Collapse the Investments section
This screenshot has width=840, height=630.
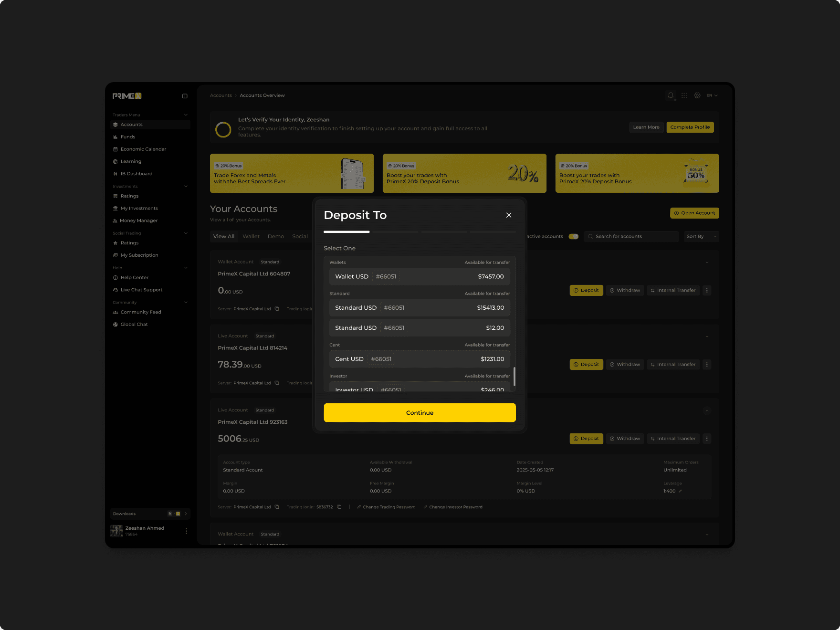pos(186,186)
